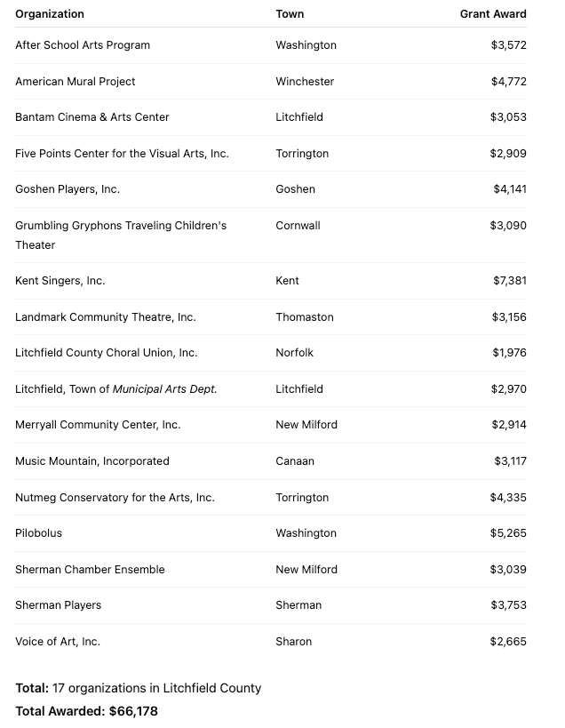Click the Sherman Chamber Ensemble entry
This screenshot has width=565, height=728.
point(90,570)
